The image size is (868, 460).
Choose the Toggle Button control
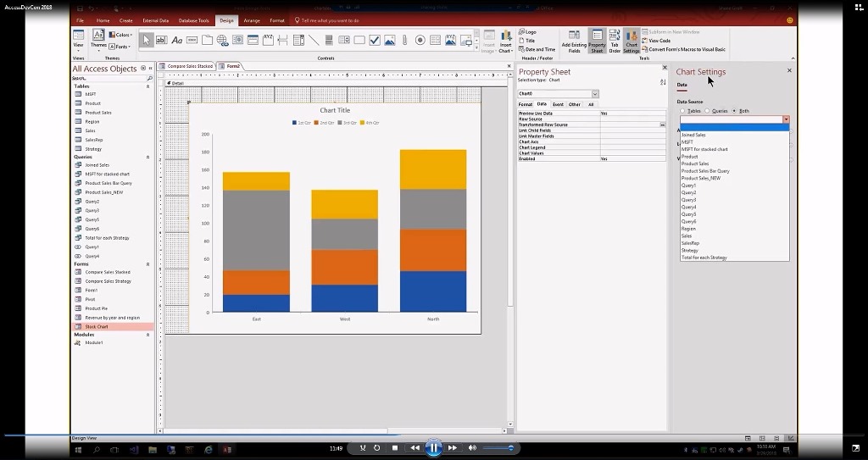point(328,40)
